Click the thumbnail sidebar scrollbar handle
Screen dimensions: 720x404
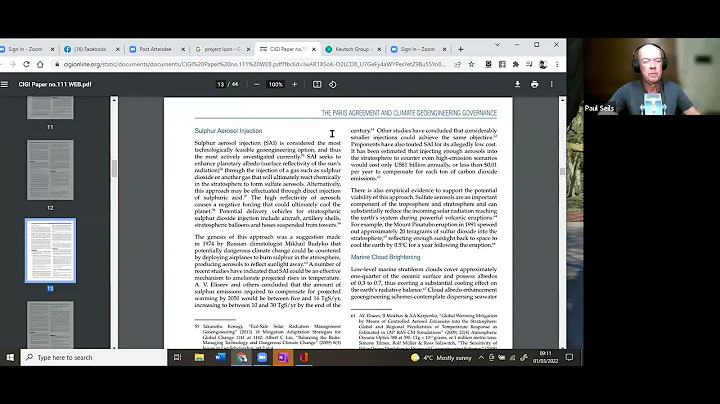tap(114, 168)
